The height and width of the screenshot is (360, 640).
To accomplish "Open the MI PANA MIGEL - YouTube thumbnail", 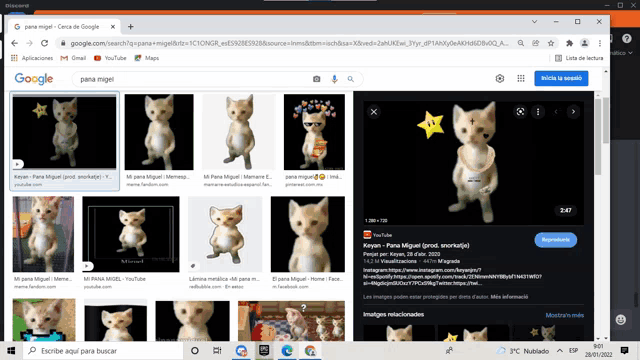I will [x=131, y=234].
